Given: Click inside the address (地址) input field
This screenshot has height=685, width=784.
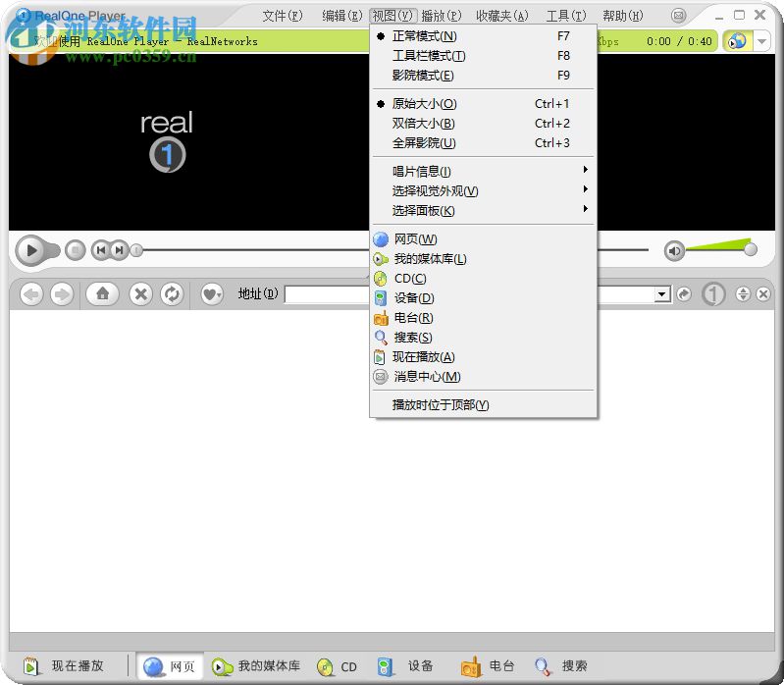Looking at the screenshot, I should coord(470,294).
